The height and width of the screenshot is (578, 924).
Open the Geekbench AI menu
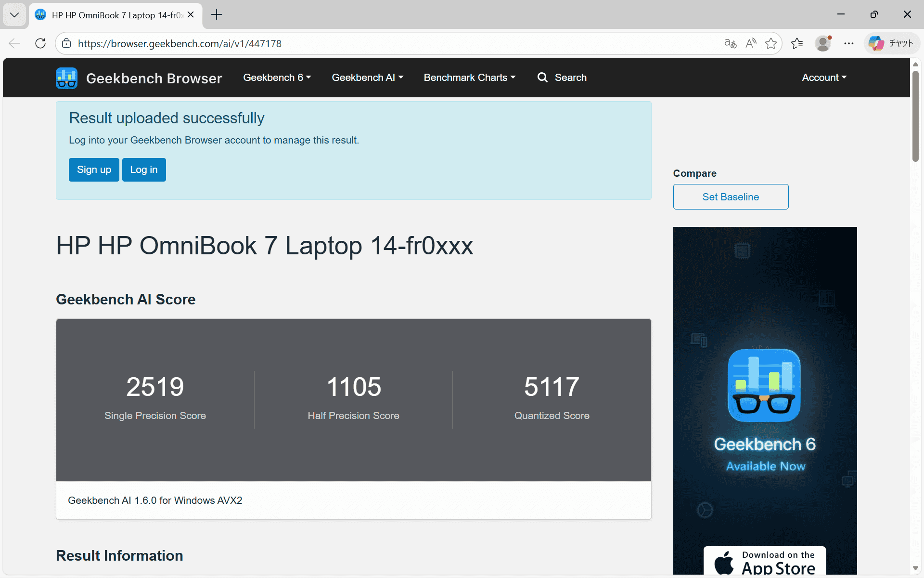[367, 78]
